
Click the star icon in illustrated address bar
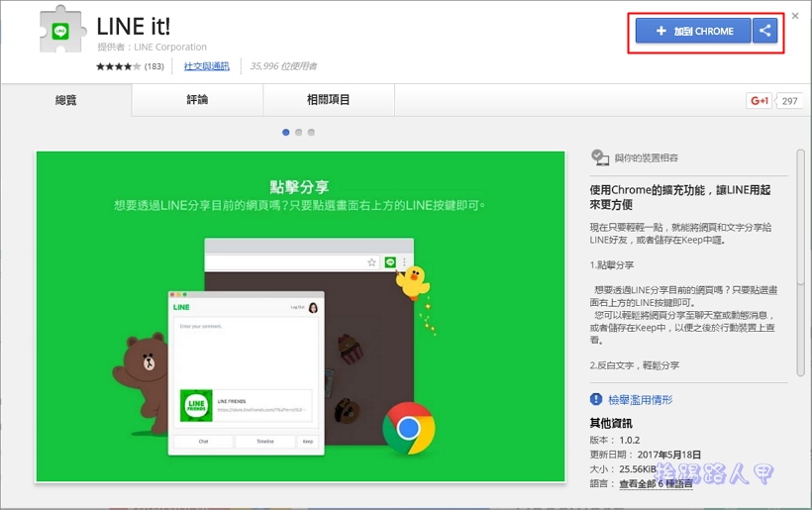tap(371, 262)
